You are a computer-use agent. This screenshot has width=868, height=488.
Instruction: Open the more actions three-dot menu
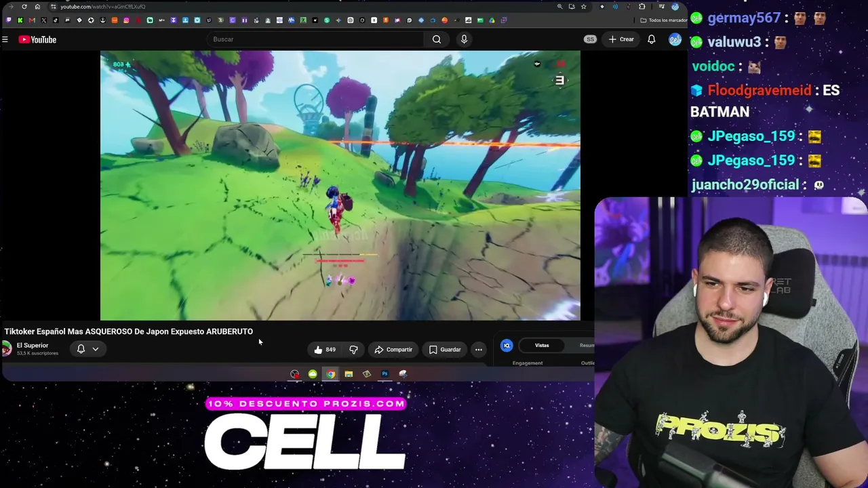479,350
